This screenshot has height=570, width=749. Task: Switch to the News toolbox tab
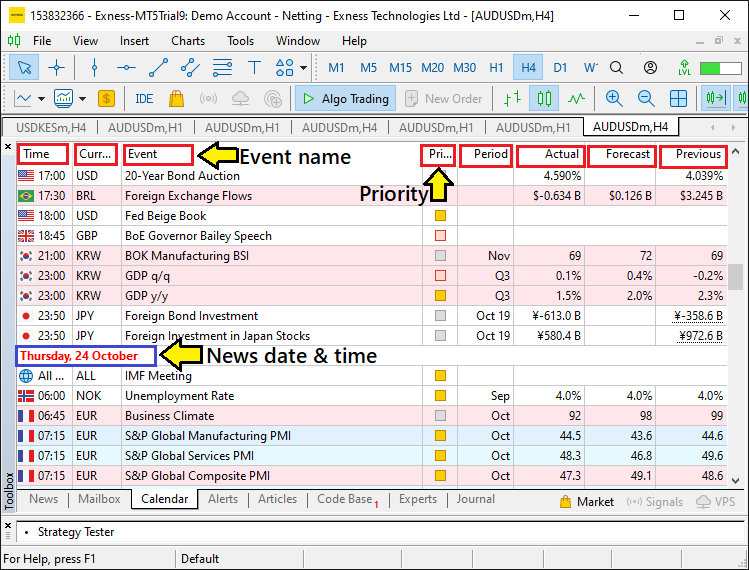coord(43,499)
